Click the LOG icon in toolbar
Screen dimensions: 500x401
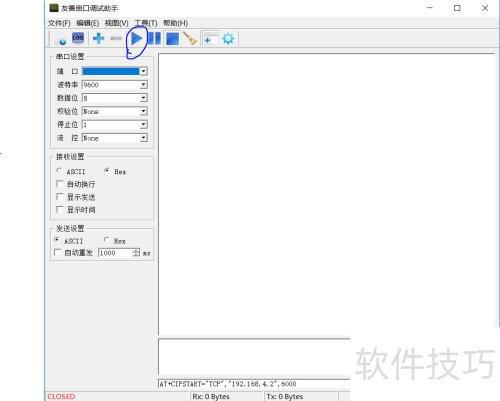[x=78, y=38]
